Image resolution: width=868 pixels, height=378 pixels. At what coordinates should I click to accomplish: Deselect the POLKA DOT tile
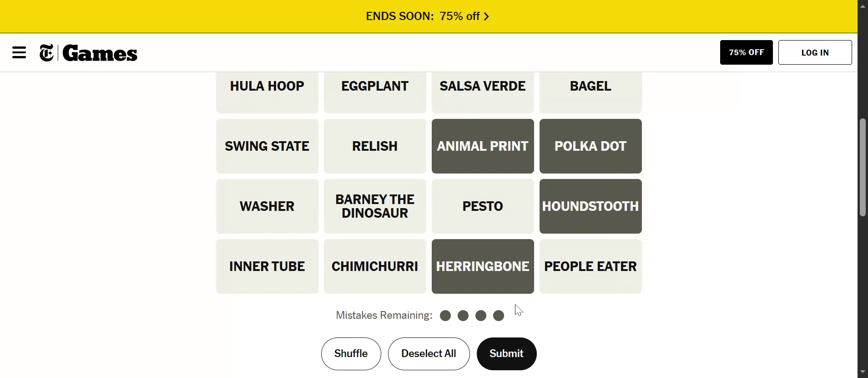590,146
